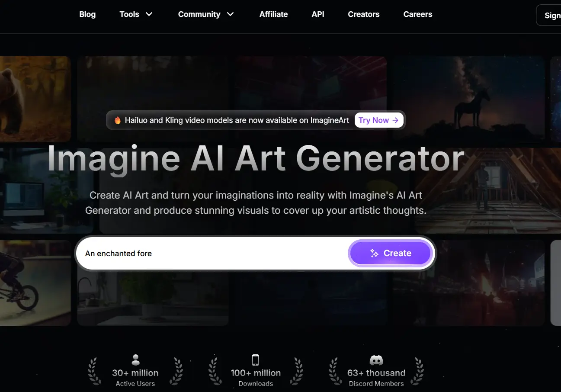The height and width of the screenshot is (392, 561).
Task: Open the Creators page
Action: click(x=364, y=14)
